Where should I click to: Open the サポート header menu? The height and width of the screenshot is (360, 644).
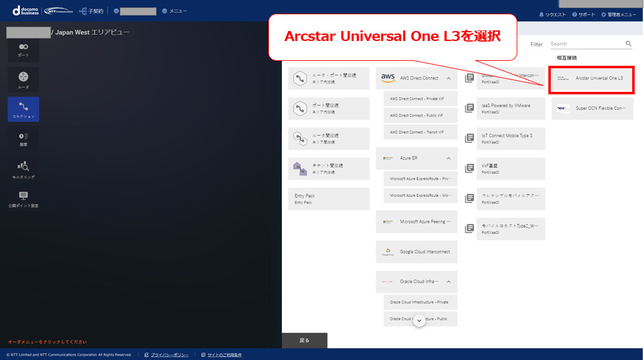click(x=584, y=14)
